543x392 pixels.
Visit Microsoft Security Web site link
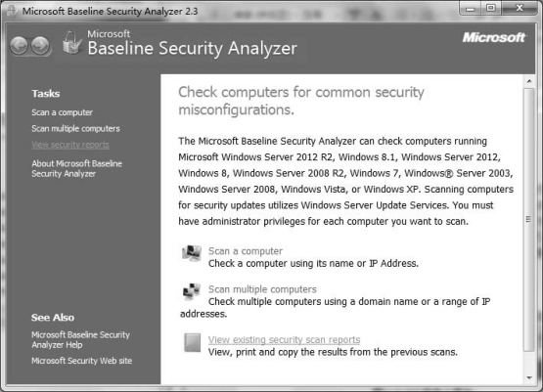pyautogui.click(x=82, y=361)
